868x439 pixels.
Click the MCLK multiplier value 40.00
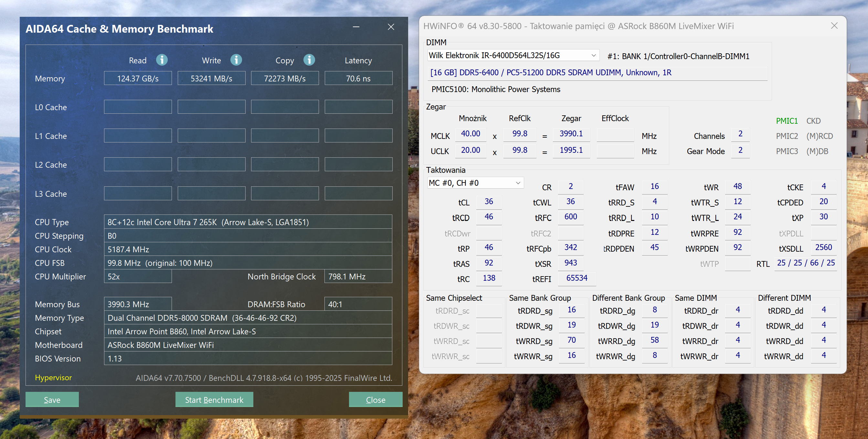471,134
